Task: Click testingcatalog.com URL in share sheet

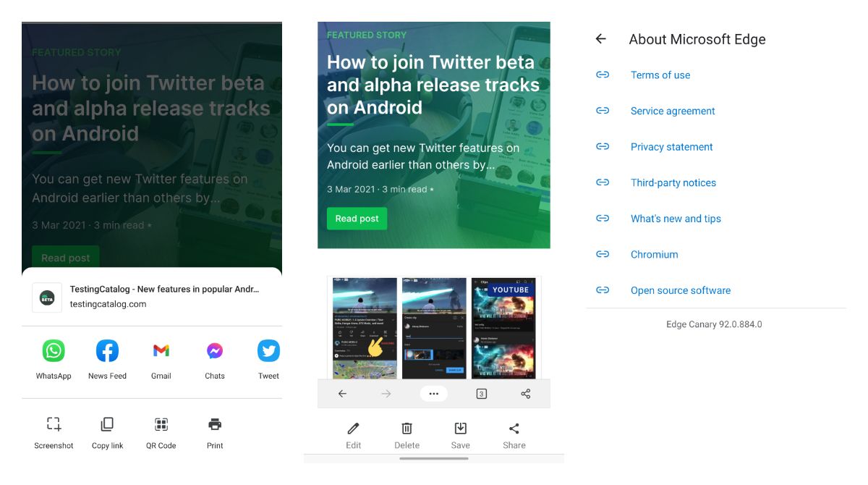Action: (108, 304)
